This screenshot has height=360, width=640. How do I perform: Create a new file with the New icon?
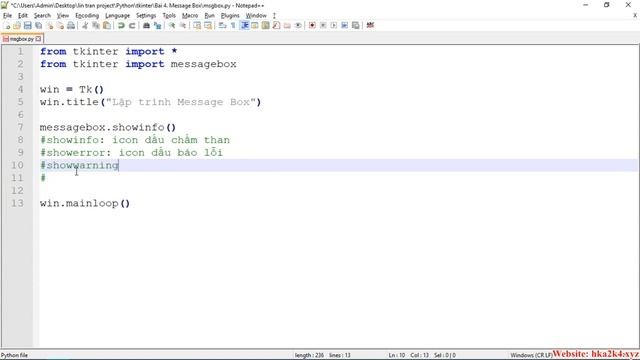[x=7, y=25]
